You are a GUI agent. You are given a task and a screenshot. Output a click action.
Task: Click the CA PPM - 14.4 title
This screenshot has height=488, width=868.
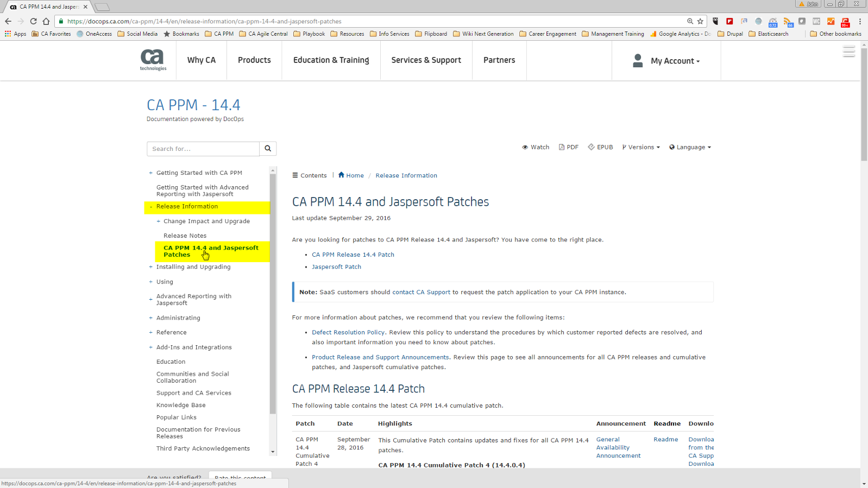click(x=193, y=105)
